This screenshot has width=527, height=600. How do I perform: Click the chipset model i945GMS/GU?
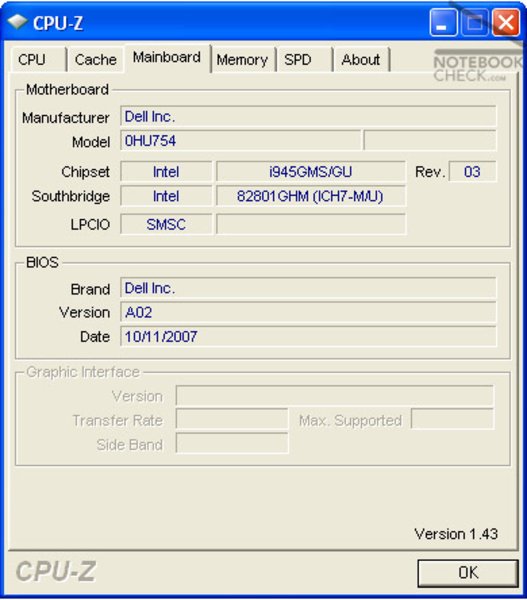pos(310,171)
